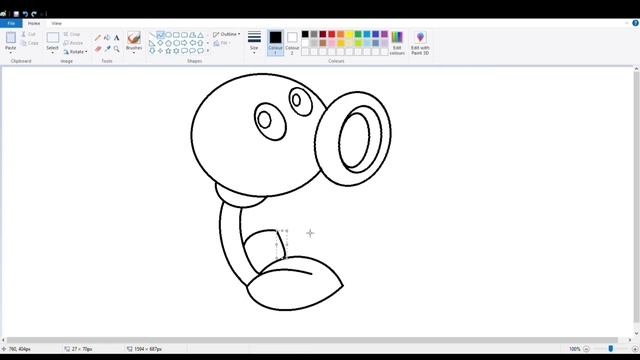The image size is (640, 360).
Task: Choose the Line shape
Action: point(152,35)
